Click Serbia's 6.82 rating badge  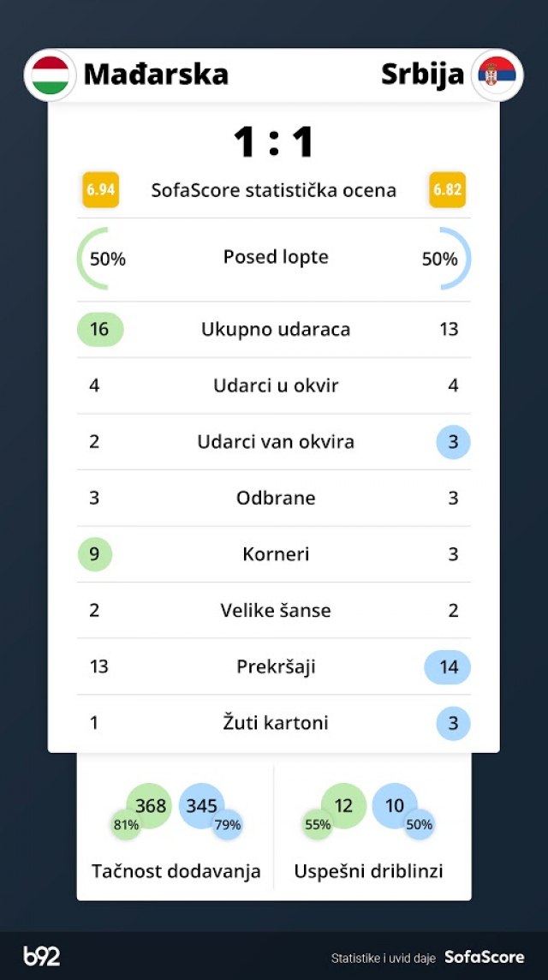447,190
